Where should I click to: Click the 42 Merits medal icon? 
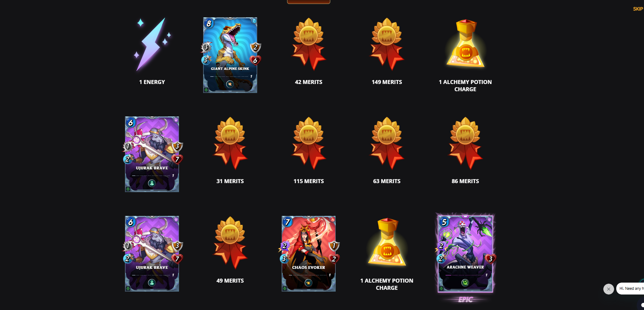pyautogui.click(x=309, y=44)
